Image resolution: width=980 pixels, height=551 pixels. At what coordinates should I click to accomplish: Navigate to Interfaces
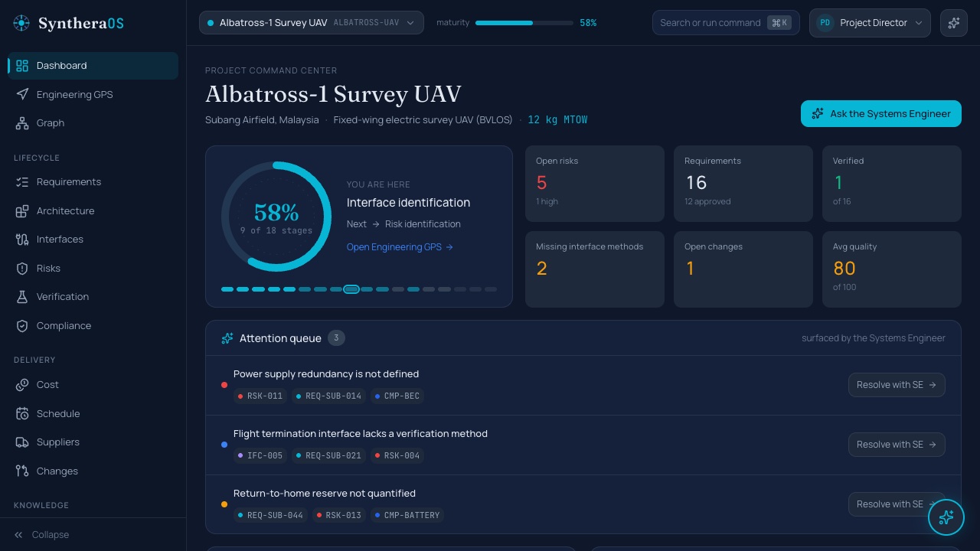pos(93,240)
